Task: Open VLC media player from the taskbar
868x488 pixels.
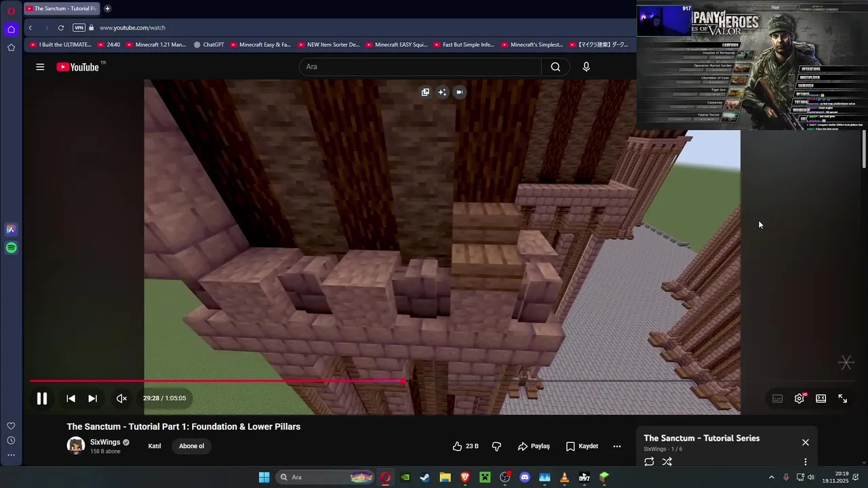Action: point(564,477)
